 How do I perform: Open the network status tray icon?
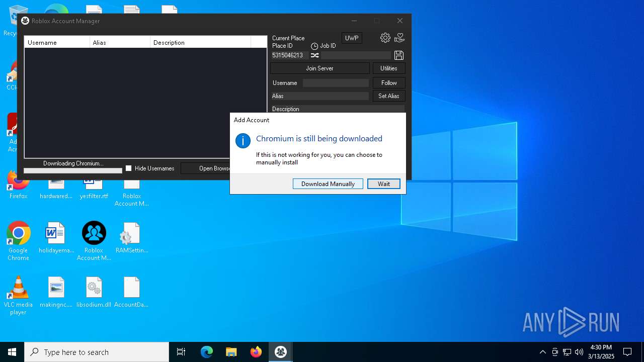coord(567,352)
